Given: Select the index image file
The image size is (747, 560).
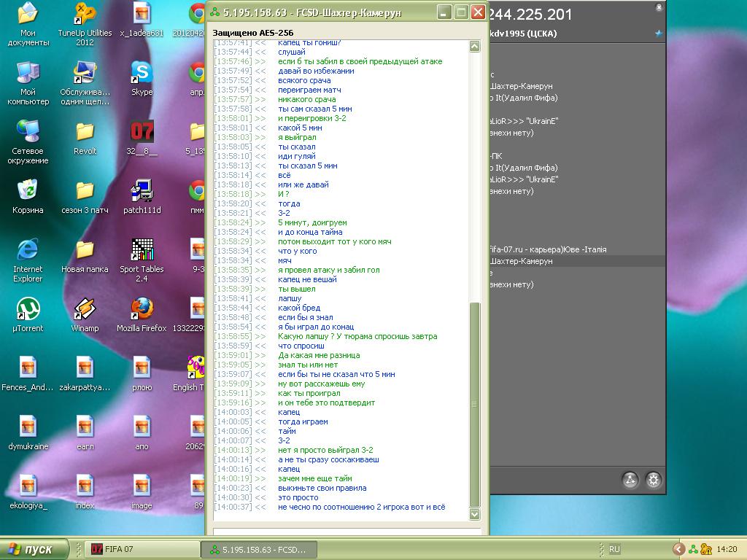Looking at the screenshot, I should tap(85, 492).
